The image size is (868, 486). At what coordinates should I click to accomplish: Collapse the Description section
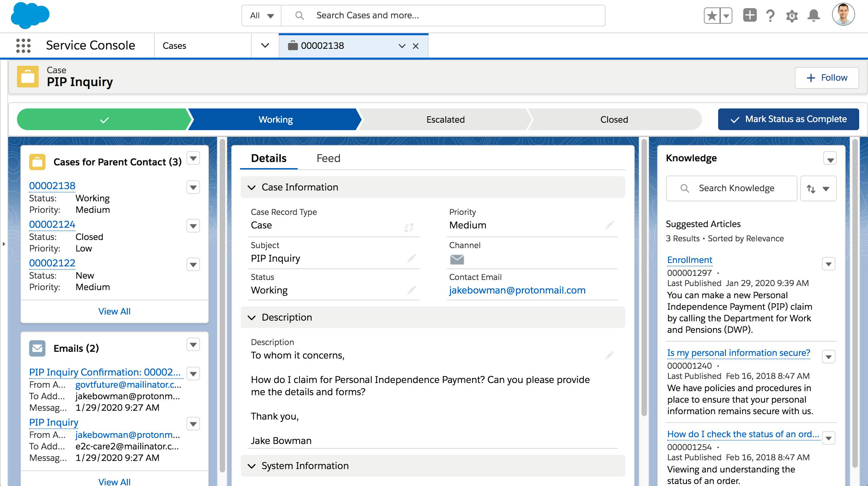click(x=252, y=318)
